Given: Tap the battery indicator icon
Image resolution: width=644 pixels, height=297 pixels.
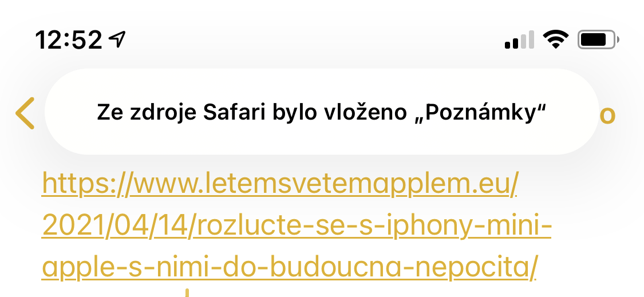Looking at the screenshot, I should pyautogui.click(x=599, y=40).
